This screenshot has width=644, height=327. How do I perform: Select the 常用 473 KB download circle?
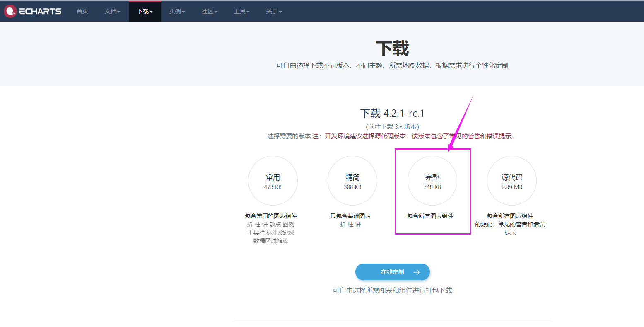(273, 181)
